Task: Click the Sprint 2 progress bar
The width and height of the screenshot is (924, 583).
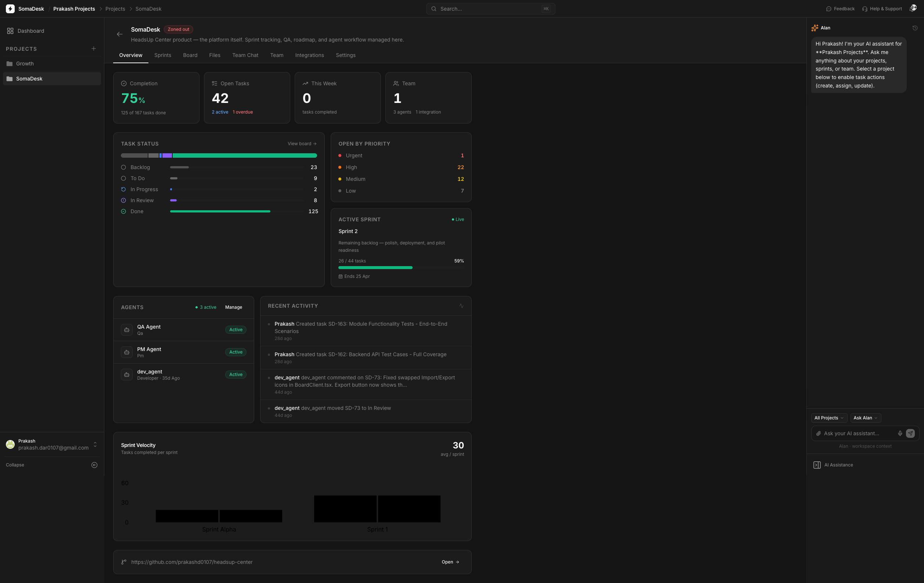Action: point(401,268)
